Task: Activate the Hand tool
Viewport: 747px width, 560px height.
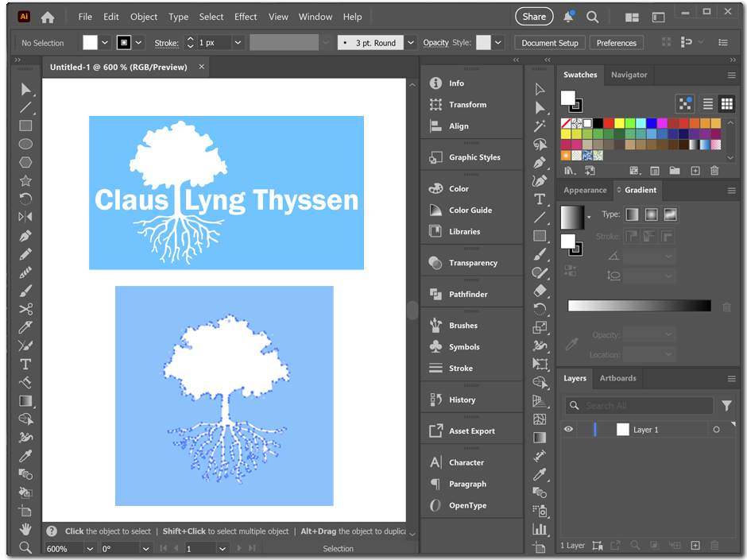Action: click(x=25, y=529)
